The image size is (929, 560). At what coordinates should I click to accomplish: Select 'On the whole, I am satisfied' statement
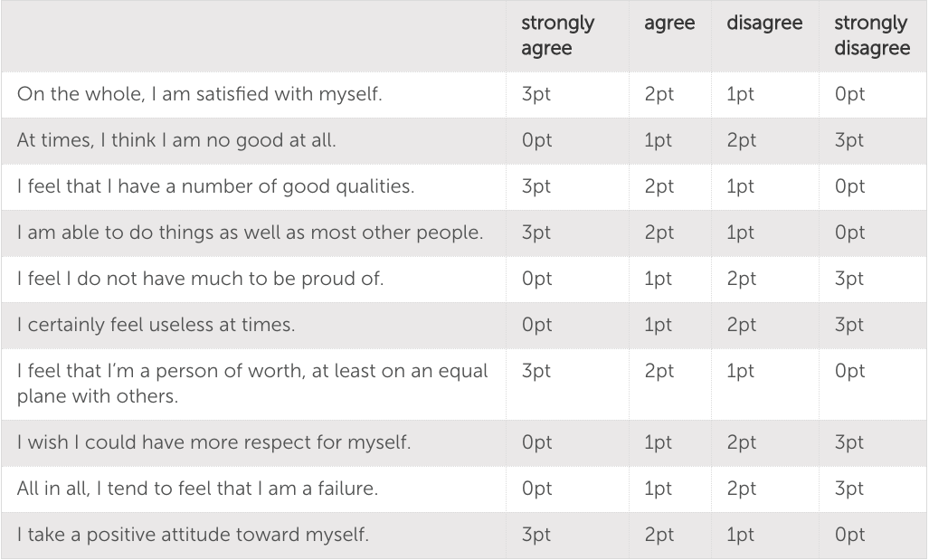pyautogui.click(x=199, y=95)
